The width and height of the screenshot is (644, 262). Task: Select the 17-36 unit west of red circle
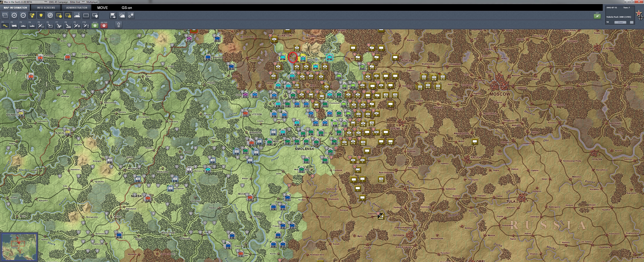(x=283, y=57)
